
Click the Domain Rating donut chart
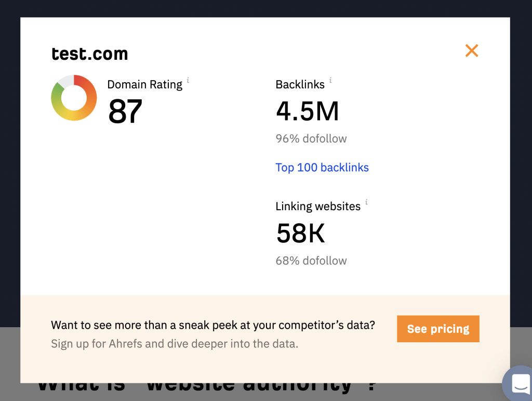74,98
